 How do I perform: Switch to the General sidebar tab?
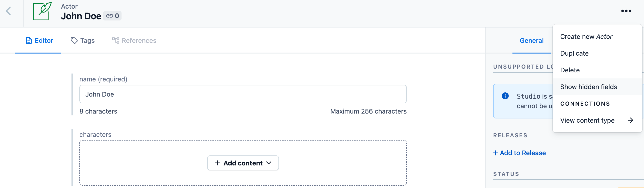coord(532,40)
